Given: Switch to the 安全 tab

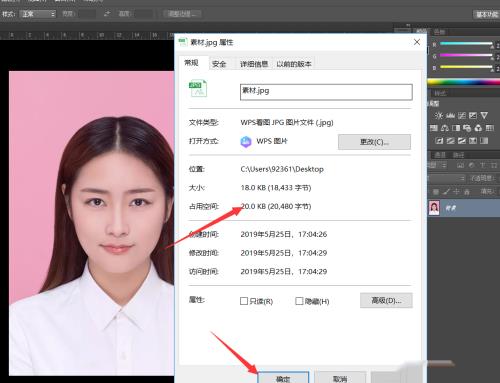Looking at the screenshot, I should (x=219, y=64).
